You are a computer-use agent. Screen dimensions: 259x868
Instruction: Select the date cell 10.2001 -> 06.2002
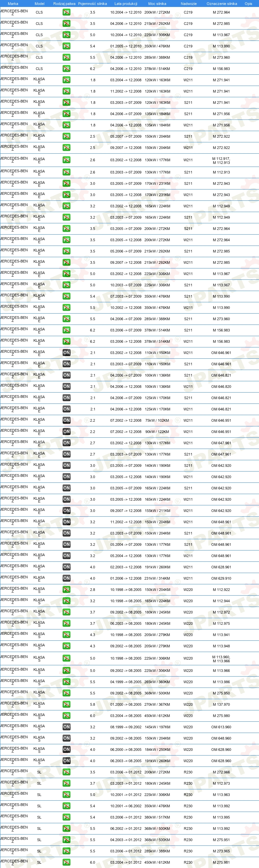126,806
